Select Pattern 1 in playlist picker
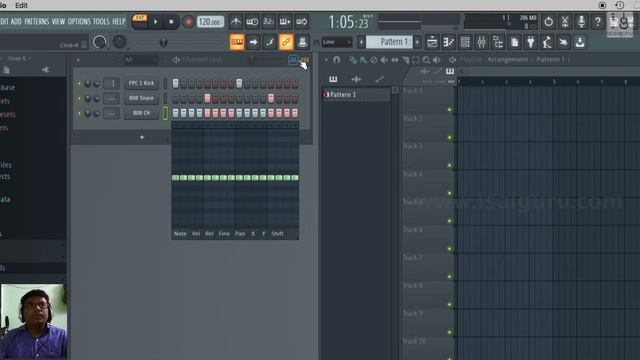The height and width of the screenshot is (360, 640). tap(356, 95)
